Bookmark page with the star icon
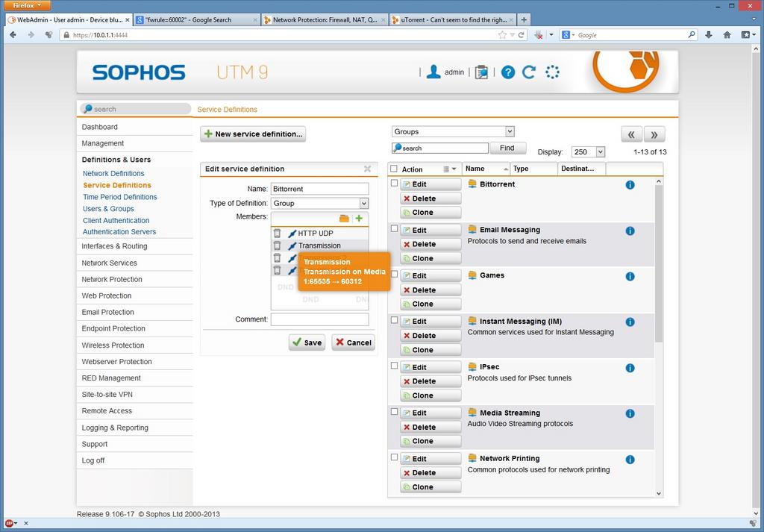Screen dimensions: 764x532 click(502, 34)
